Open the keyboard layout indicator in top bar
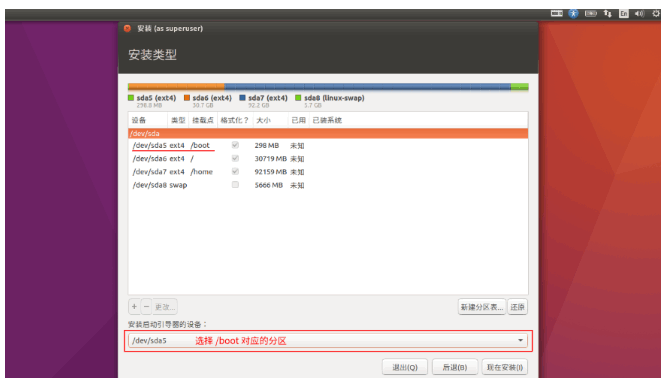667x383 pixels. [x=556, y=14]
